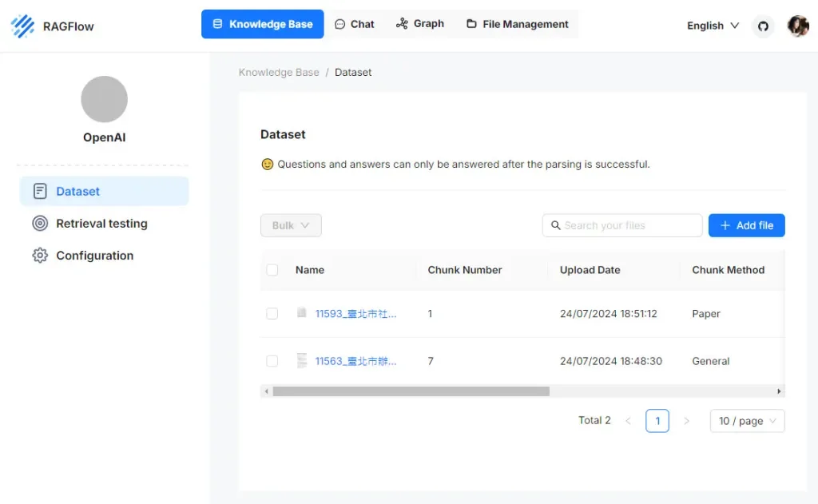Select Retrieval testing in the sidebar
This screenshot has height=504, width=818.
105,224
